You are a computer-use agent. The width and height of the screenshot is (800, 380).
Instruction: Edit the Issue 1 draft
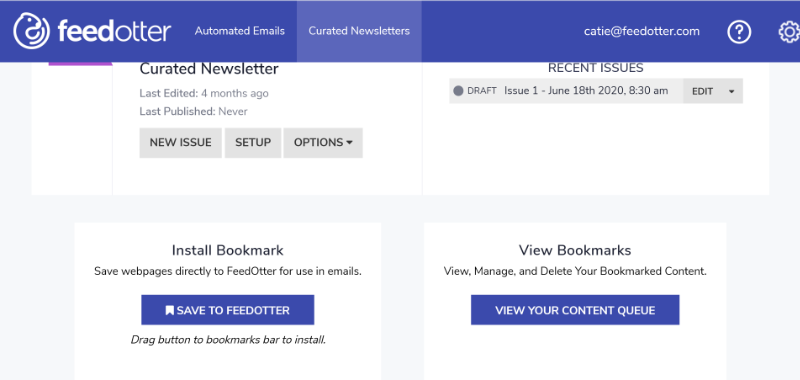click(x=703, y=91)
